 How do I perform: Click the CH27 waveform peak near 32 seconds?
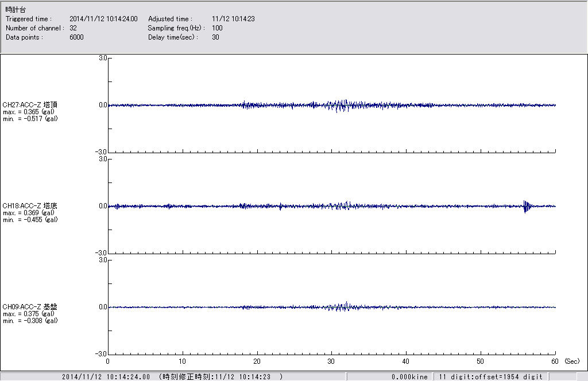(x=345, y=106)
